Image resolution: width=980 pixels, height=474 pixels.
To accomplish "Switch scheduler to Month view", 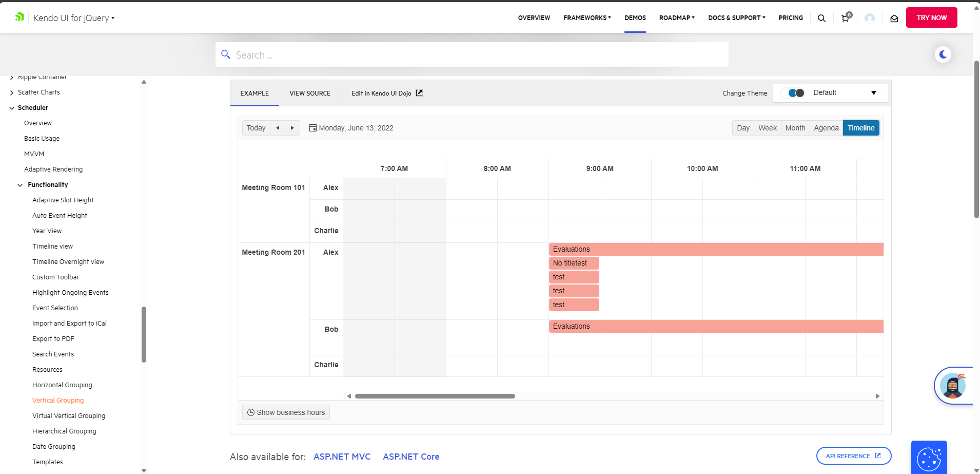I will (x=795, y=128).
